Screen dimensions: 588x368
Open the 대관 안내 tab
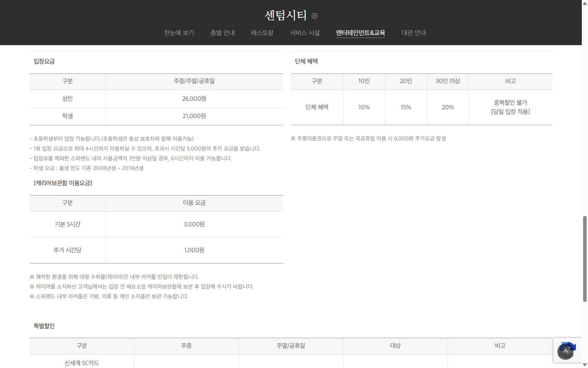(x=414, y=33)
